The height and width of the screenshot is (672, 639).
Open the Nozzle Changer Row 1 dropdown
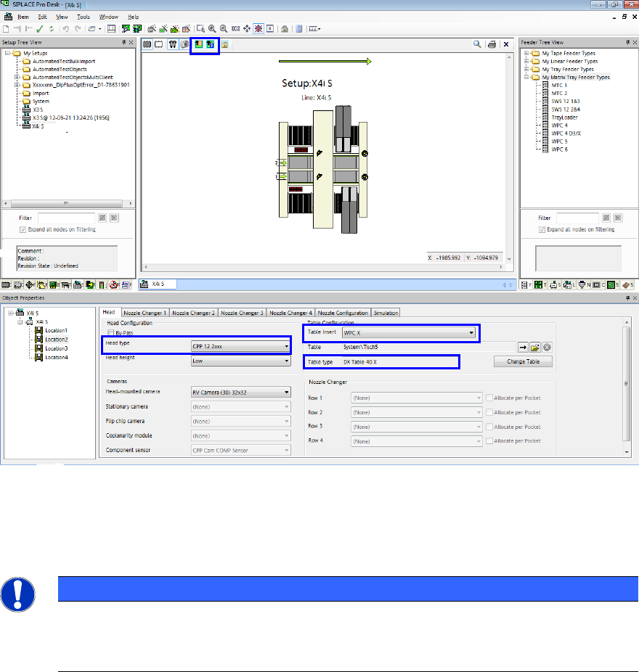(416, 398)
